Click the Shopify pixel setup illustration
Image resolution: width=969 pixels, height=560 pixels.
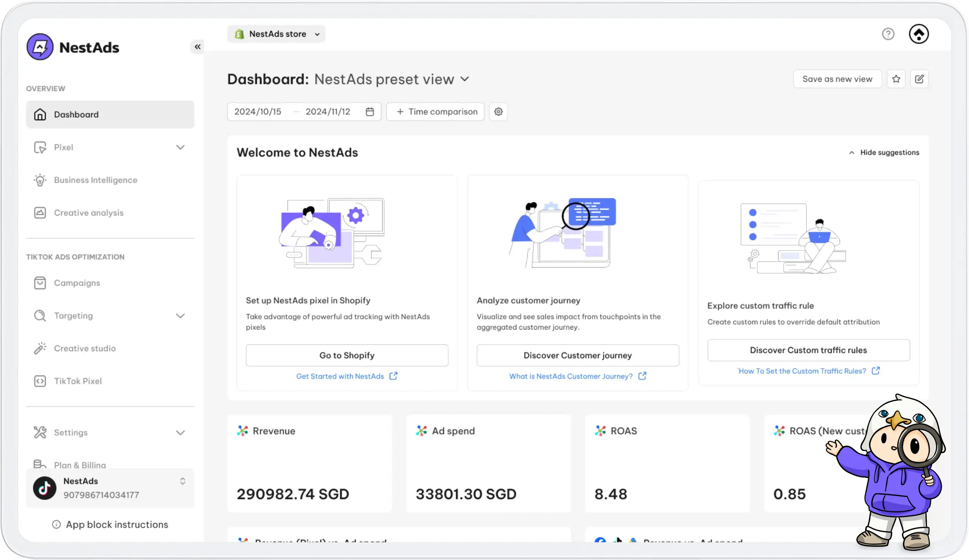coord(331,233)
